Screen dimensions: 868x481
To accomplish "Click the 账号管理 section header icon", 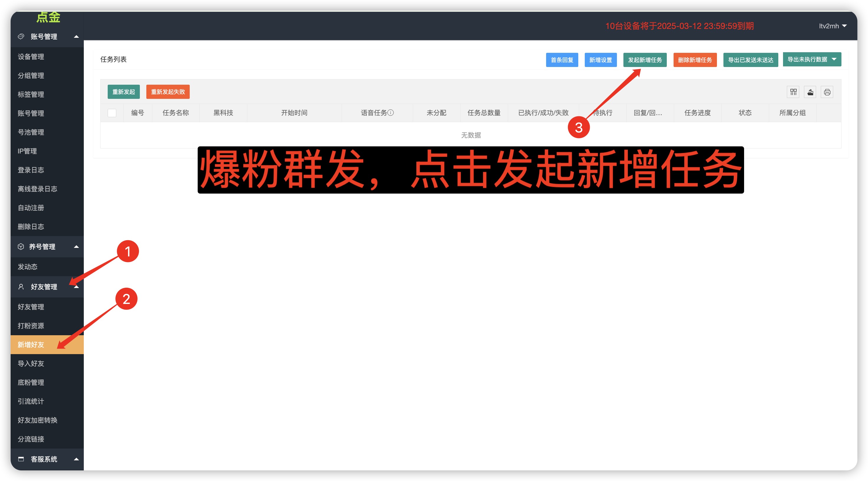I will [21, 36].
